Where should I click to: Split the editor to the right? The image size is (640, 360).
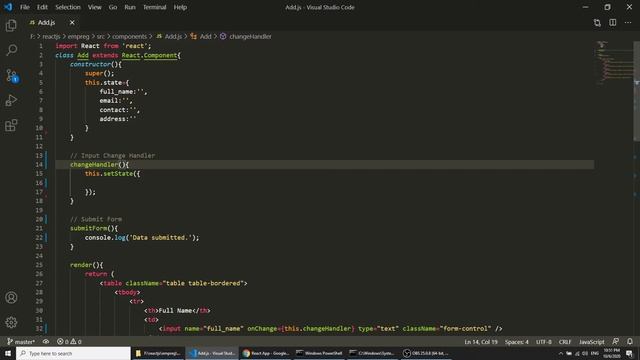coord(613,22)
